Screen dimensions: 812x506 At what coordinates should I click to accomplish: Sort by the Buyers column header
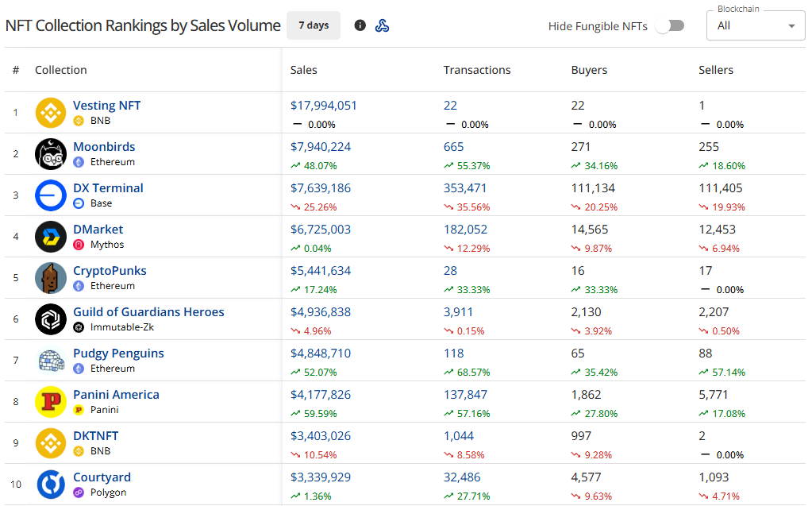589,70
